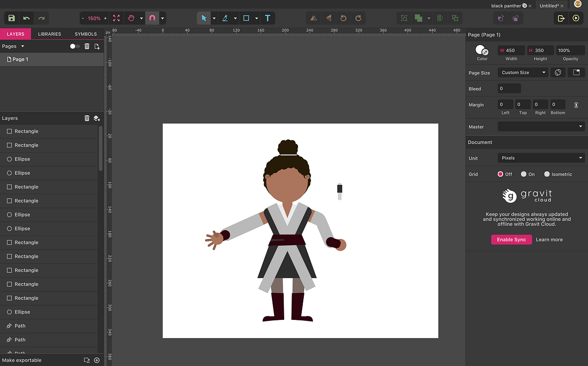Click the Export icon in toolbar
Image resolution: width=588 pixels, height=366 pixels.
pyautogui.click(x=561, y=18)
